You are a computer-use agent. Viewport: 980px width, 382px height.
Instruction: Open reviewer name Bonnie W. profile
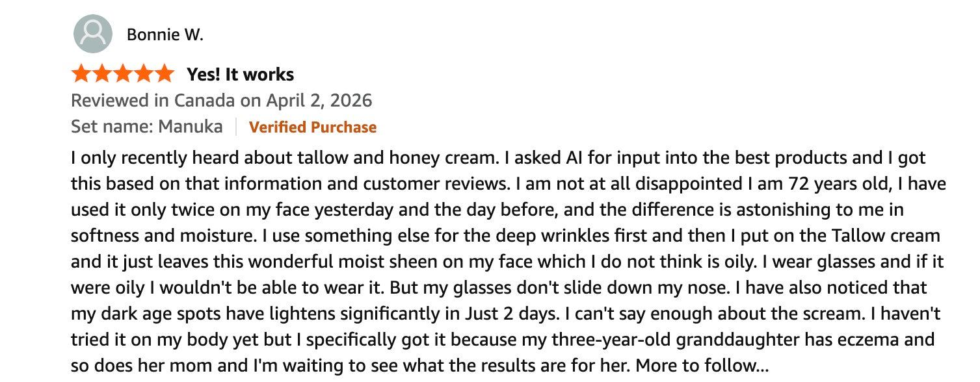click(x=165, y=34)
